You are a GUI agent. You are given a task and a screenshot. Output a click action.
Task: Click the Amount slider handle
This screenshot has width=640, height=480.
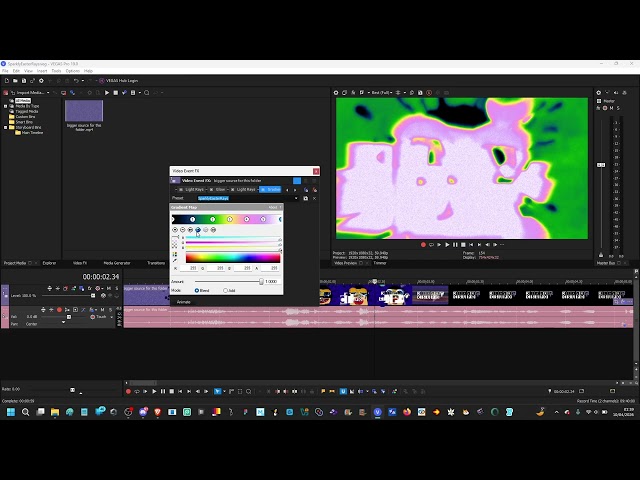click(x=261, y=282)
